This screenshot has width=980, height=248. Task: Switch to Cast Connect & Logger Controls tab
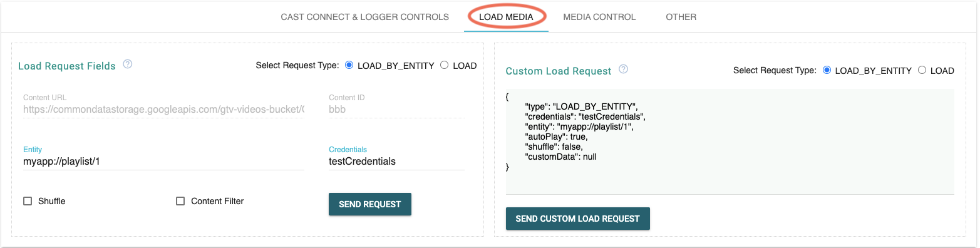pyautogui.click(x=365, y=17)
